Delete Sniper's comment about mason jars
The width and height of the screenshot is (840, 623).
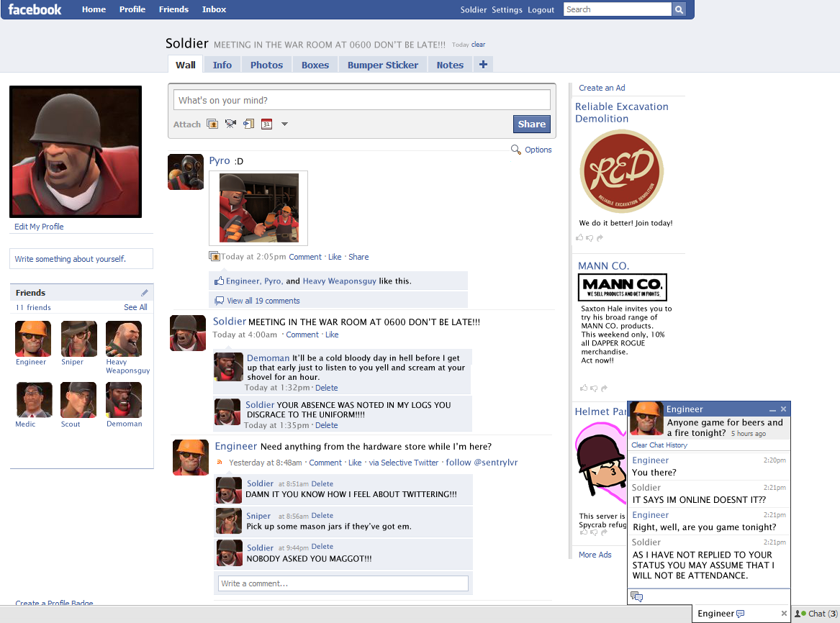click(x=322, y=515)
